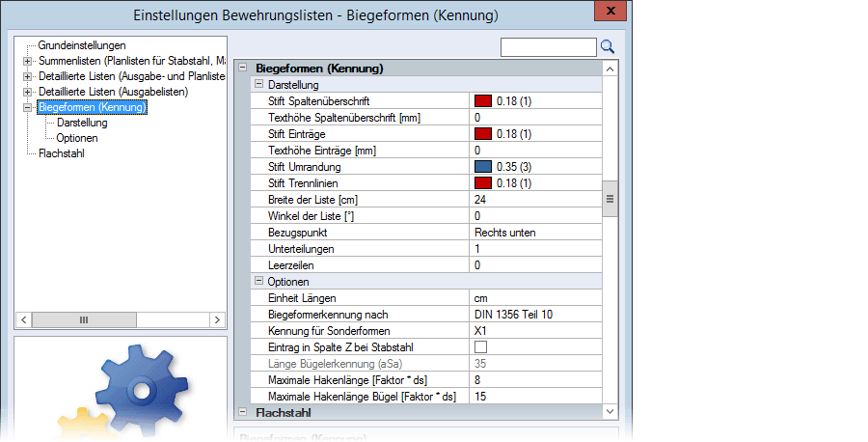
Task: Select Detaillierte Listen (Ausgabe- und Planlisten) entry
Action: 132,76
